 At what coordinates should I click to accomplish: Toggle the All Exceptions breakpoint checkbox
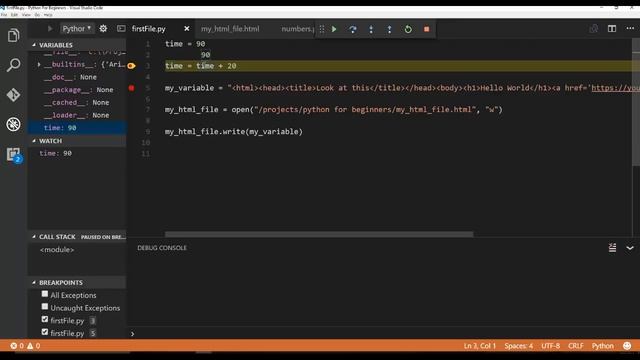pos(45,294)
